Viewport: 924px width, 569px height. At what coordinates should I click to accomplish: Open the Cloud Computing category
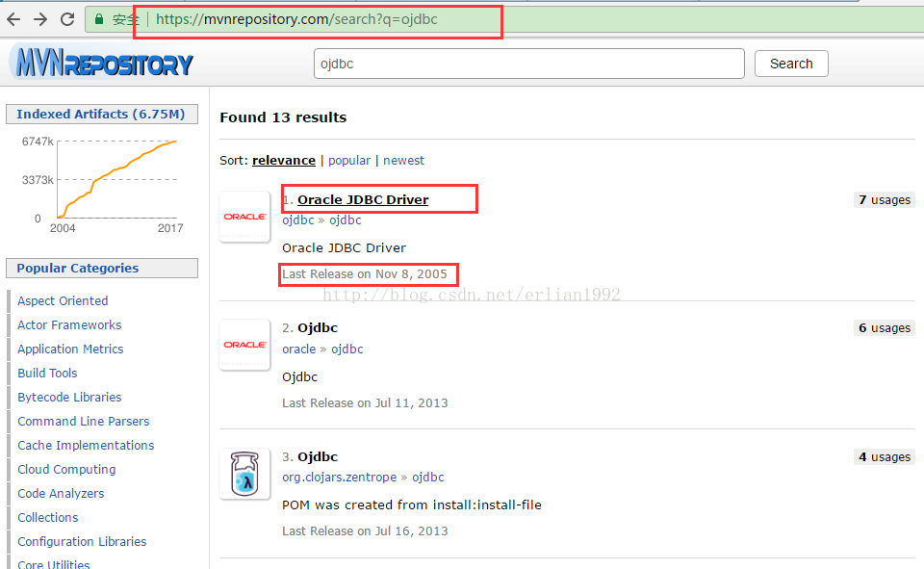pos(66,469)
